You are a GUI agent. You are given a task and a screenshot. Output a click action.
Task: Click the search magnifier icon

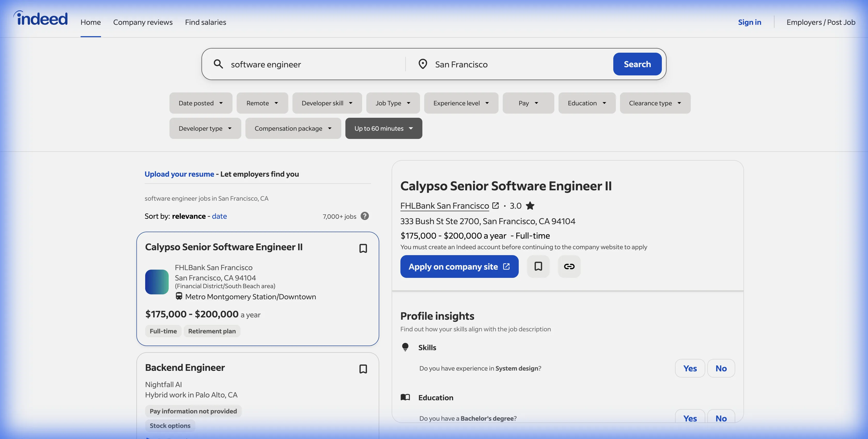pos(218,64)
